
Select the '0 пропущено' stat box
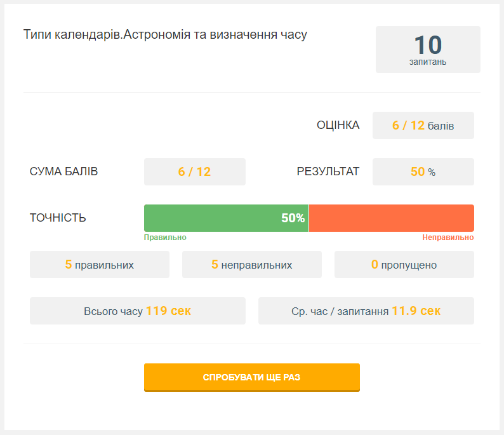coord(404,265)
